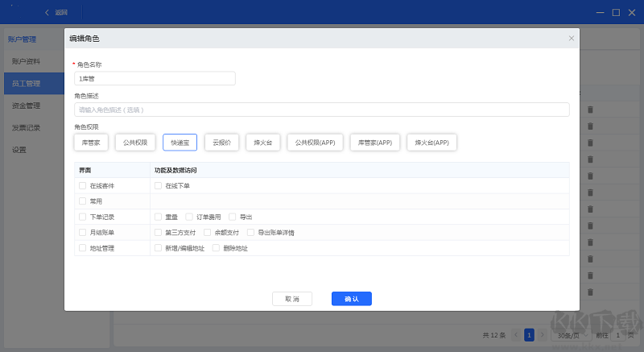
Task: Toggle the 余额支付 checkbox
Action: (x=208, y=233)
